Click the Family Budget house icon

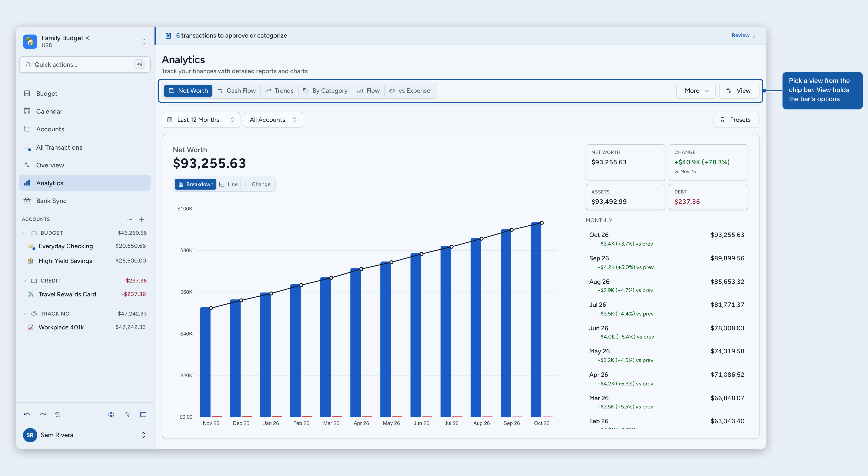[30, 41]
